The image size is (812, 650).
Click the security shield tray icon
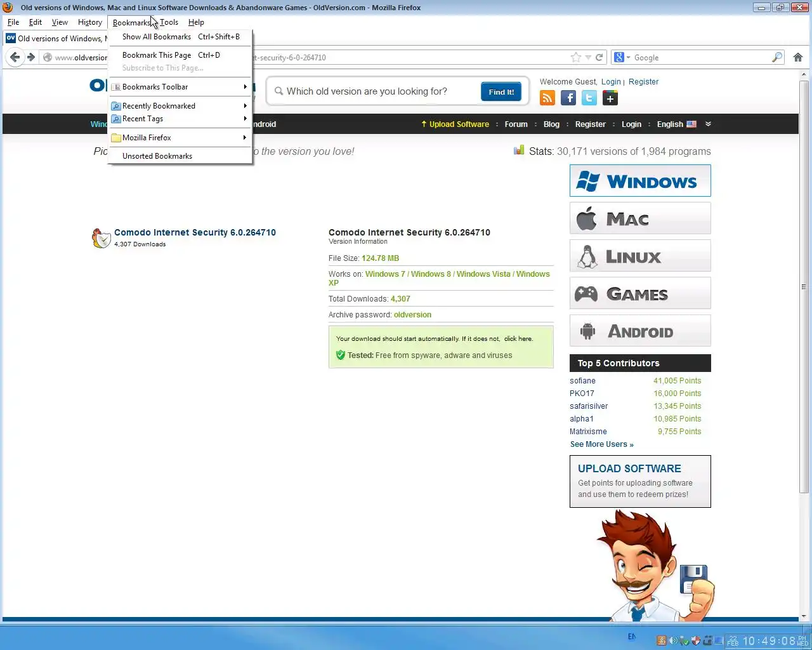(696, 640)
